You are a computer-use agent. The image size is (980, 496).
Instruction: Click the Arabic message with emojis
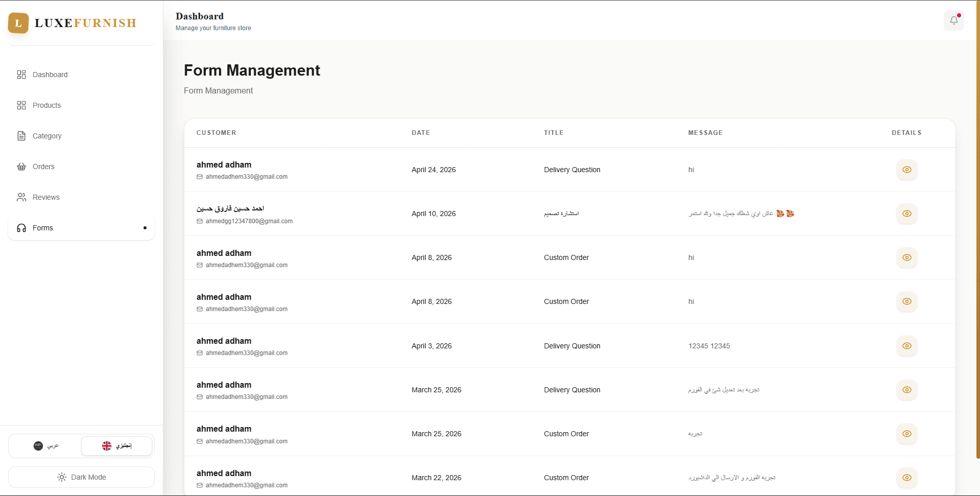(x=741, y=214)
